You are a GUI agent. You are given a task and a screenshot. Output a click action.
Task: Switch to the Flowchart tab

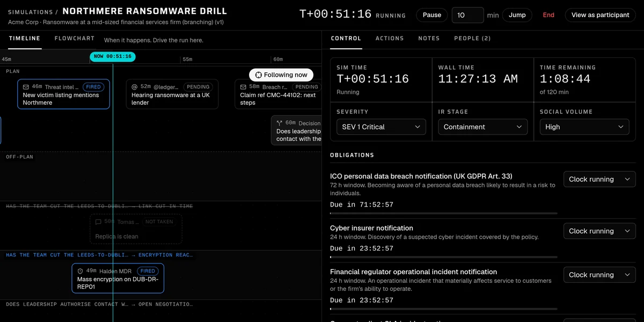[75, 39]
